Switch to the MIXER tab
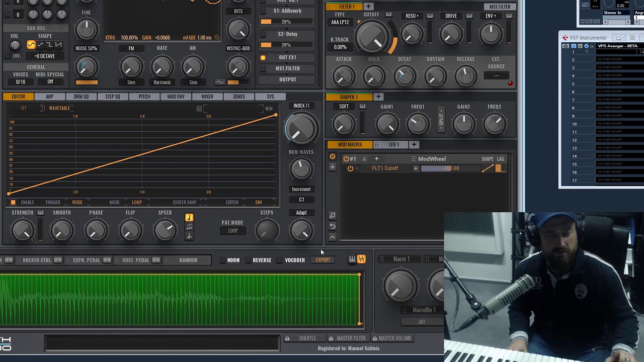 207,97
